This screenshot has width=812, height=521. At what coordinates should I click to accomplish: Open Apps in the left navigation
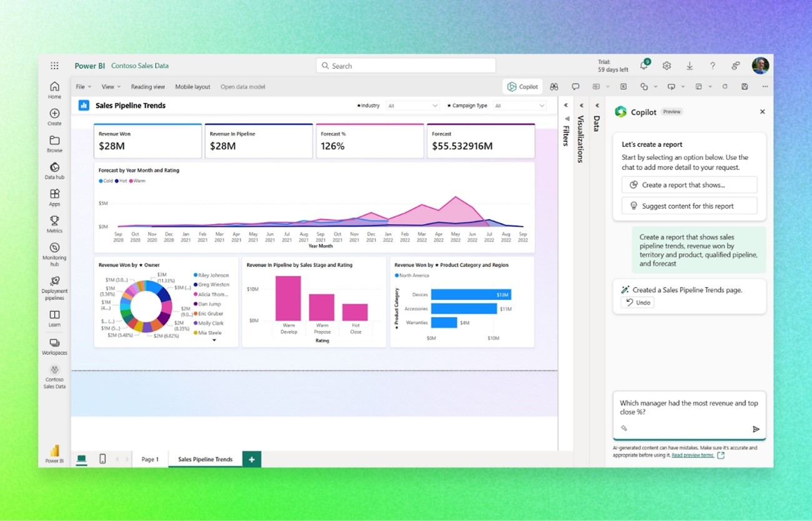coord(54,197)
